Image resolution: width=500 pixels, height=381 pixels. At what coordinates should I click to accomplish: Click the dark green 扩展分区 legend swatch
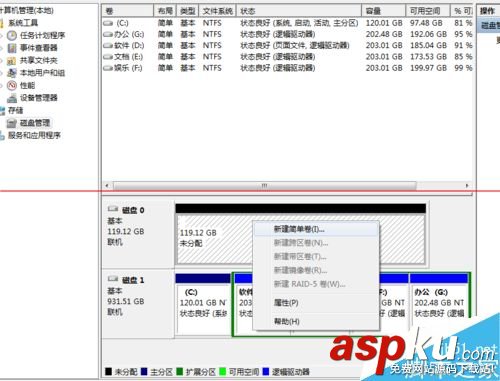pos(180,371)
